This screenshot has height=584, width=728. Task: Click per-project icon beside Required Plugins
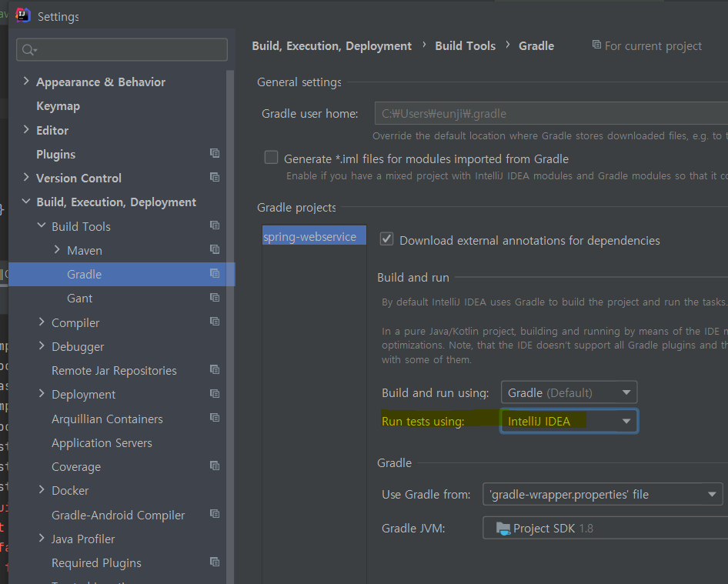point(215,562)
